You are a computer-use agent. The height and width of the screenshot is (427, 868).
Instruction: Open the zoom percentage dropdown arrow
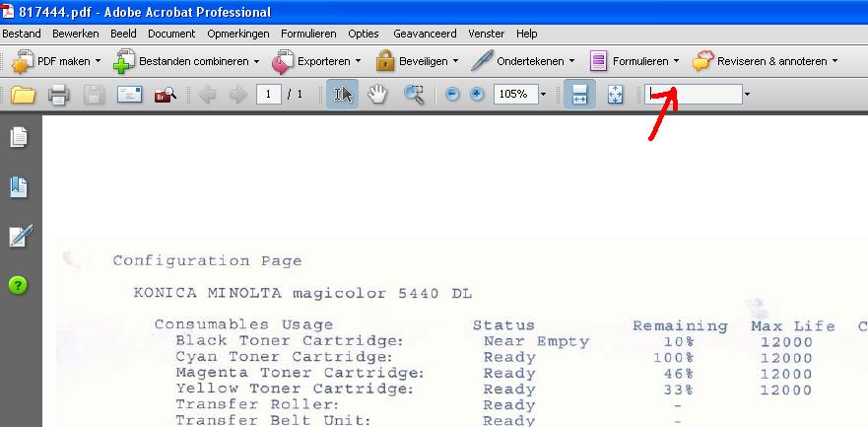(x=543, y=94)
